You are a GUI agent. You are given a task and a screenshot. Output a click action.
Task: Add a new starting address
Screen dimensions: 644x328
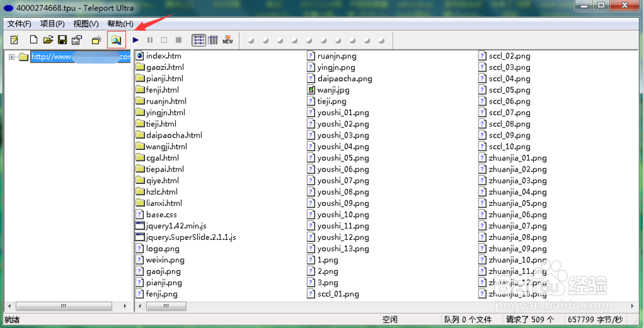(x=97, y=40)
